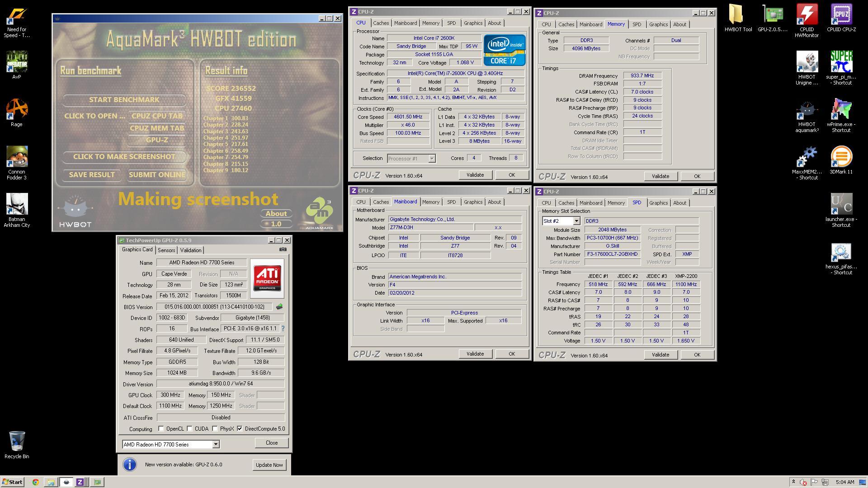Open launcher.exe shortcut icon

click(841, 211)
